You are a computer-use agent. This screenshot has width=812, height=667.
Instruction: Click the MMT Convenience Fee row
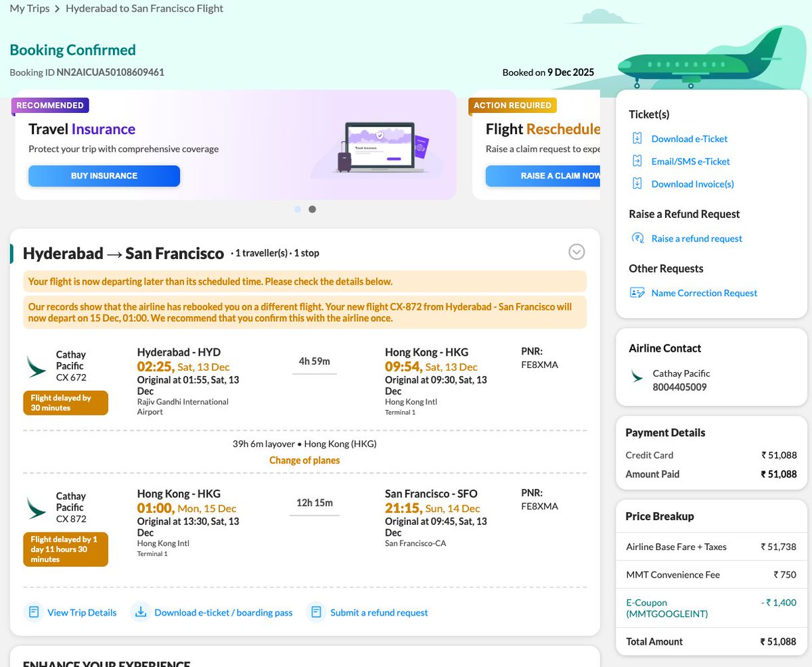pos(711,574)
